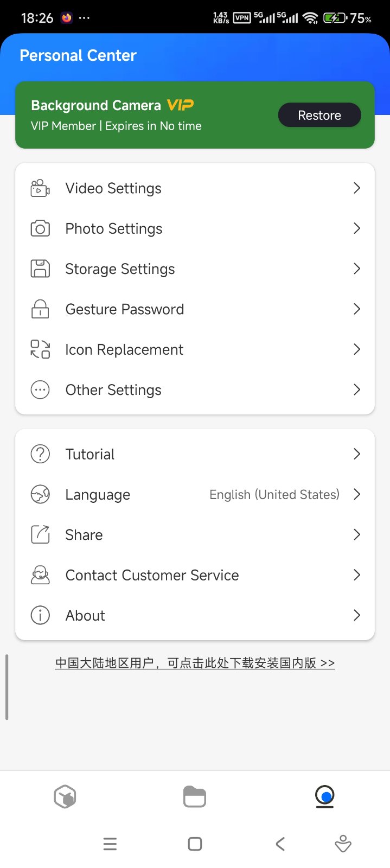The width and height of the screenshot is (390, 868).
Task: Tap the Other Settings ellipsis icon
Action: coord(40,390)
